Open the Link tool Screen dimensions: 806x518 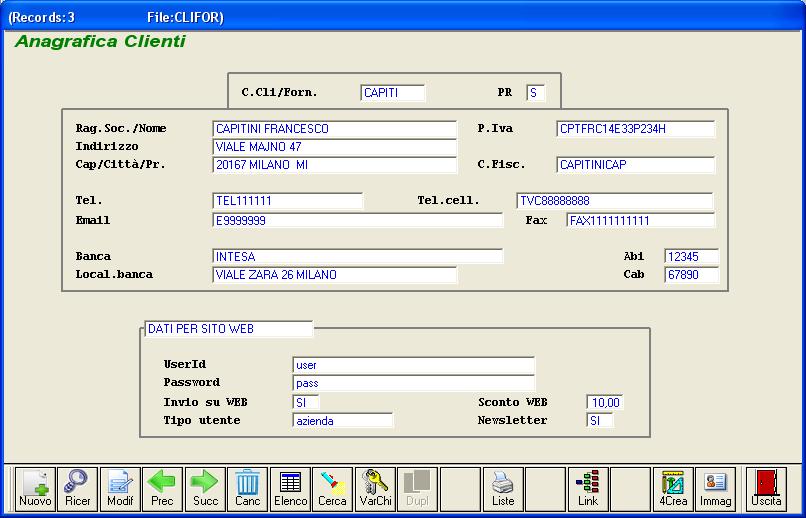[587, 488]
